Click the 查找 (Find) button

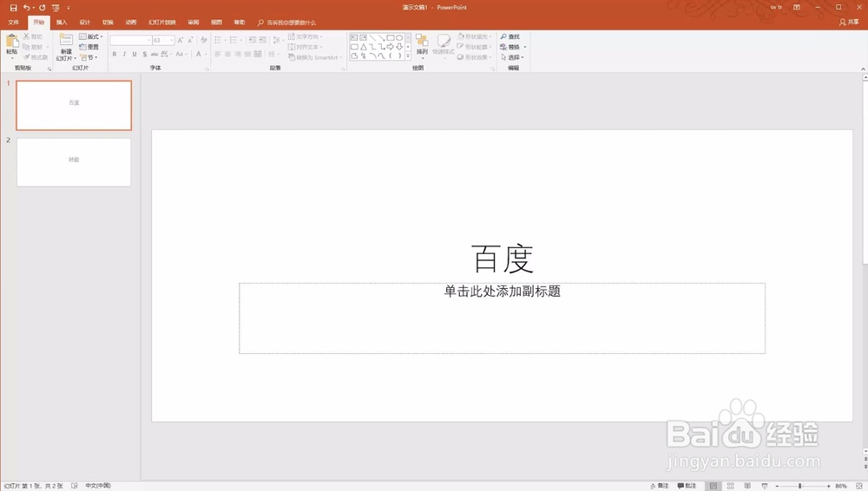pos(510,36)
